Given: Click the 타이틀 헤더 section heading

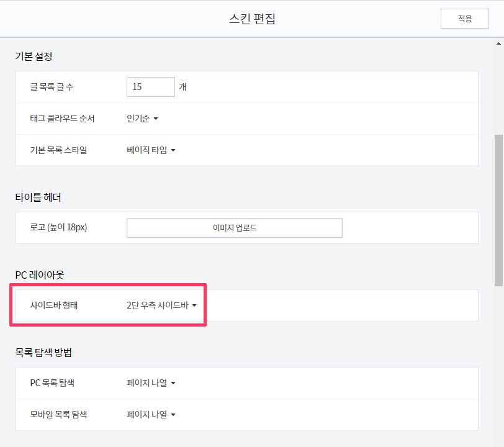Looking at the screenshot, I should 38,197.
